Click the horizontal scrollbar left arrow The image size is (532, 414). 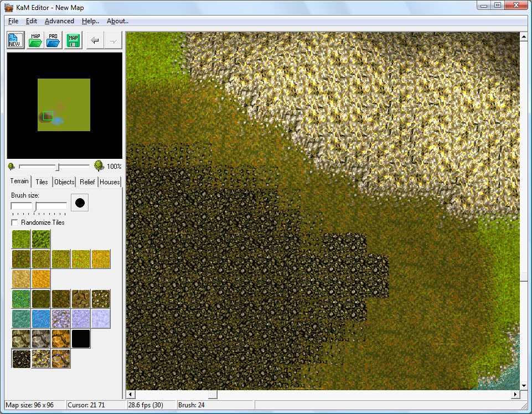click(x=131, y=394)
